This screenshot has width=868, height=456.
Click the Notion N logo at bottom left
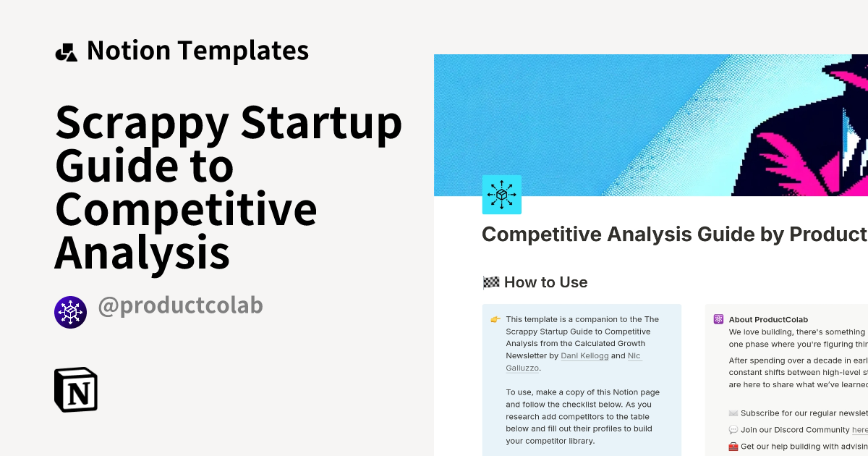(76, 389)
